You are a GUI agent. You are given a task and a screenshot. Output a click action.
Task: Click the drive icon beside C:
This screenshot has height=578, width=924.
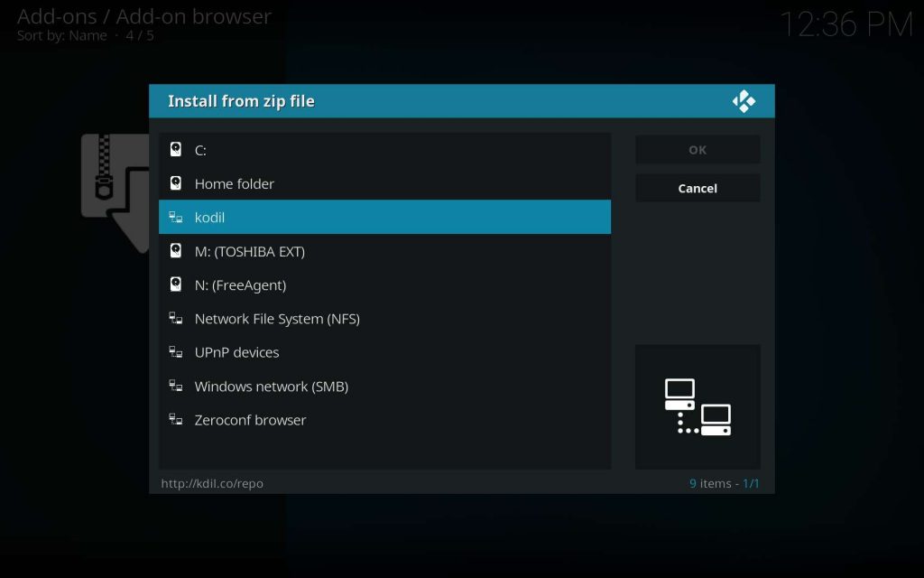pyautogui.click(x=176, y=150)
